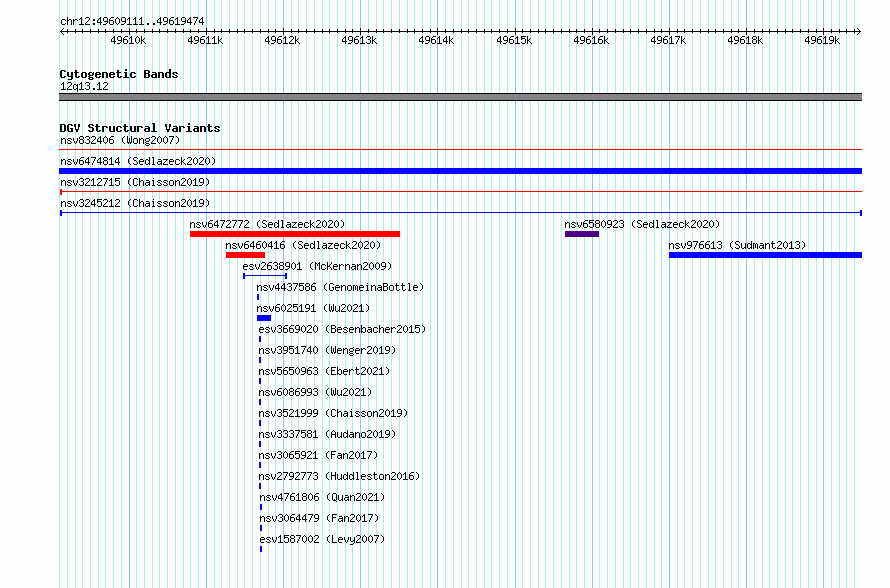Click the nsv2792773 (Huddleston2016) label
Image resolution: width=890 pixels, height=588 pixels.
click(x=339, y=476)
